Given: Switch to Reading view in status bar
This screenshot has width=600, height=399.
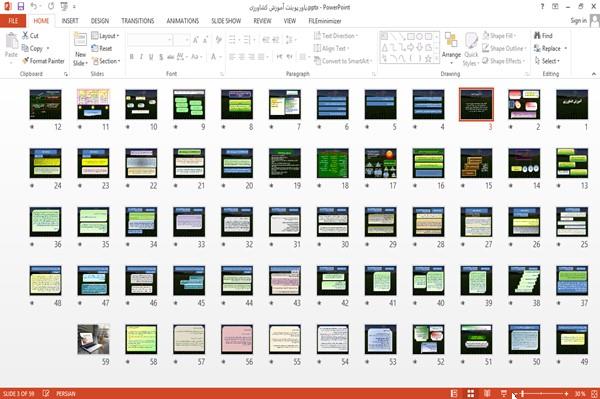Looking at the screenshot, I should (487, 393).
